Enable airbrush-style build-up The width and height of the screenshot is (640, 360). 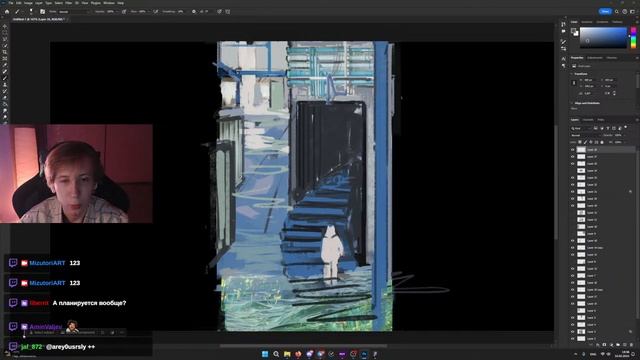[156, 11]
